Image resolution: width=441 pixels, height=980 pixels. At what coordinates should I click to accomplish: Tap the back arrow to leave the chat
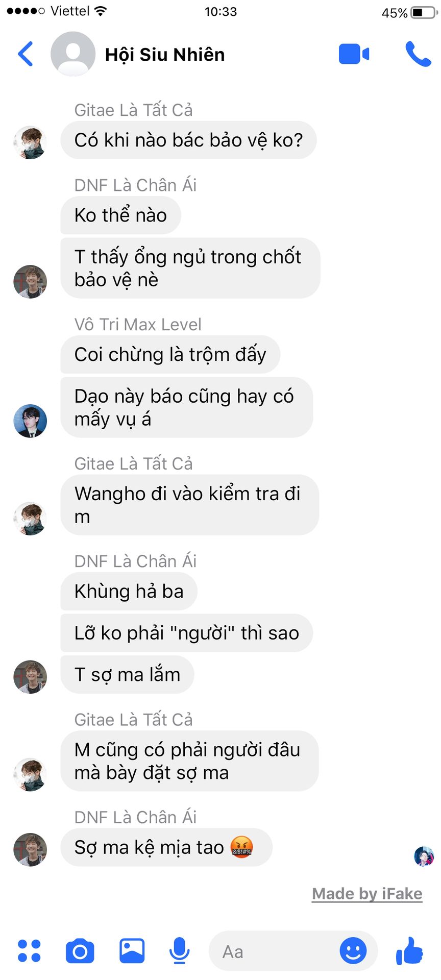(x=26, y=54)
